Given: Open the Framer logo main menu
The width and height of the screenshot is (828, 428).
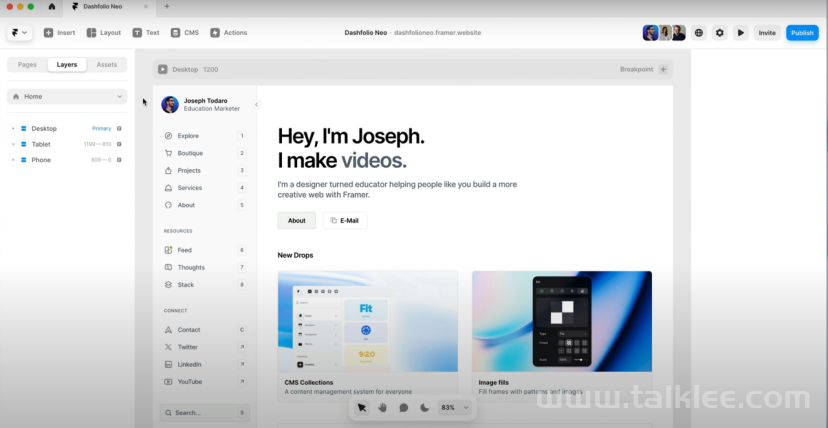Looking at the screenshot, I should pyautogui.click(x=20, y=33).
